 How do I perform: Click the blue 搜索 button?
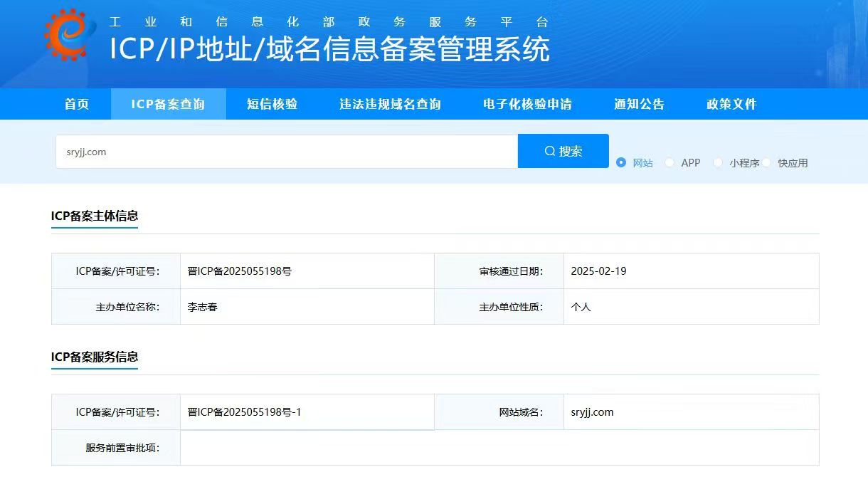pyautogui.click(x=563, y=151)
